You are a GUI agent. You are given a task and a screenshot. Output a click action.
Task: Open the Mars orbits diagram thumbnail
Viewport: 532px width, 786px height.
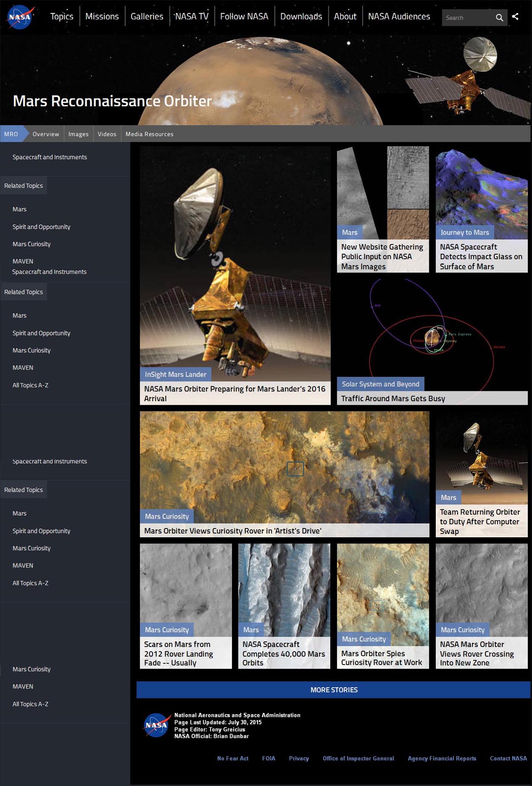(432, 328)
